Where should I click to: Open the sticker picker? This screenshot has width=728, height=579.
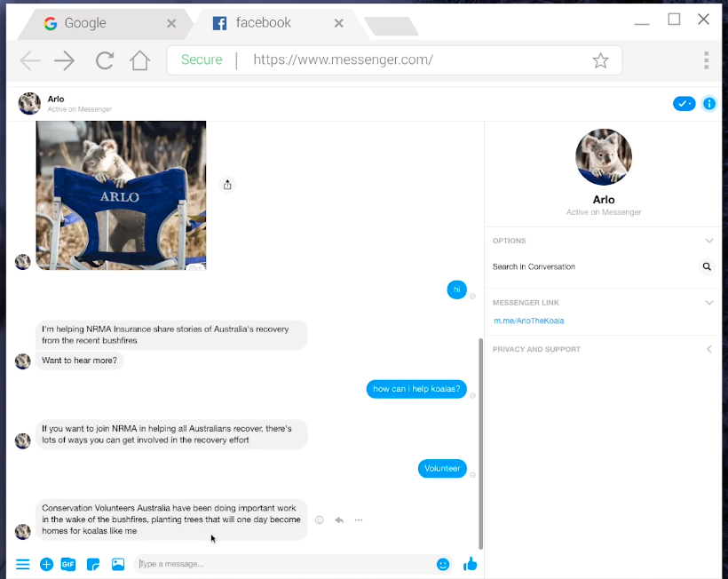[x=93, y=564]
